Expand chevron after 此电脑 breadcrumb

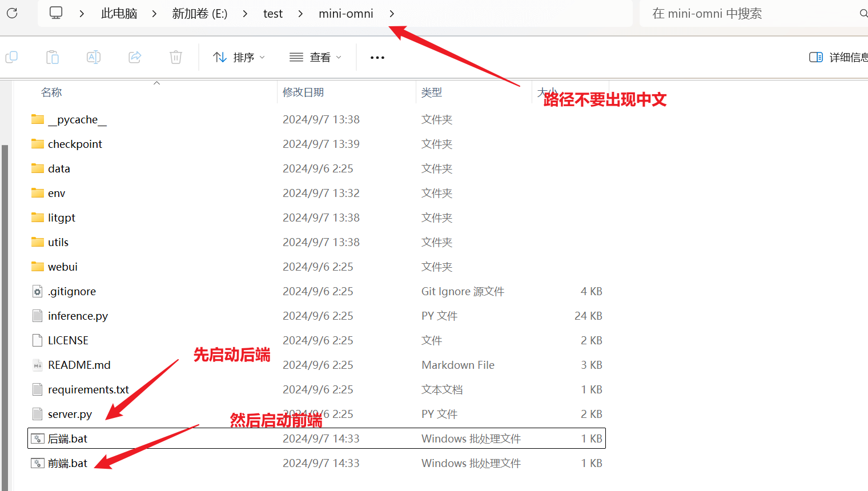click(154, 13)
